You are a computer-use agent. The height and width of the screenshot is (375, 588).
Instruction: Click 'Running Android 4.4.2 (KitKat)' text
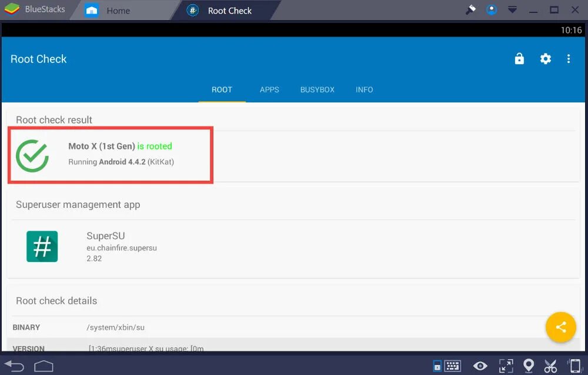coord(121,162)
